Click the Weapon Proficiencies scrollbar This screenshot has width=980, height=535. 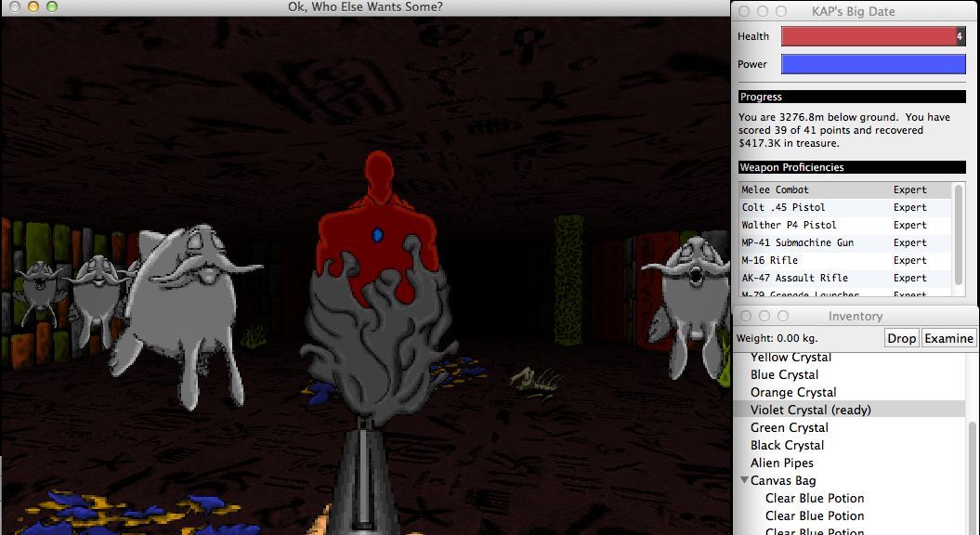[x=959, y=237]
